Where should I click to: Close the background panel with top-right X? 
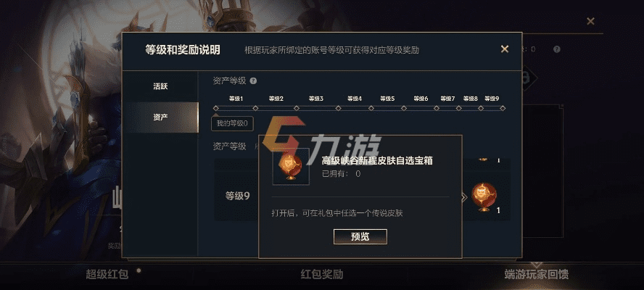(590, 21)
